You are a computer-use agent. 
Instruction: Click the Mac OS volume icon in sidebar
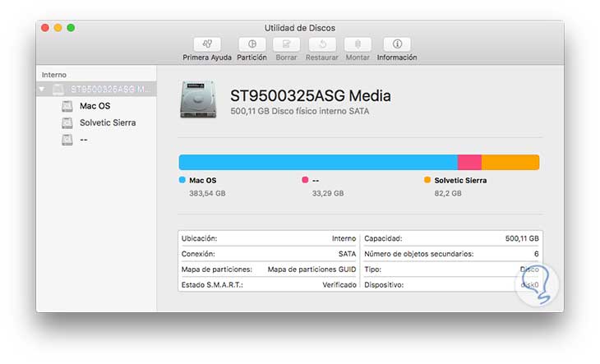tap(67, 106)
